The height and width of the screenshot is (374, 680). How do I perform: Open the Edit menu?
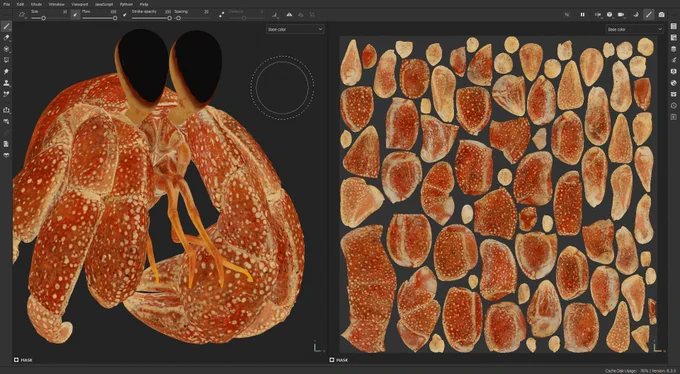pyautogui.click(x=20, y=4)
